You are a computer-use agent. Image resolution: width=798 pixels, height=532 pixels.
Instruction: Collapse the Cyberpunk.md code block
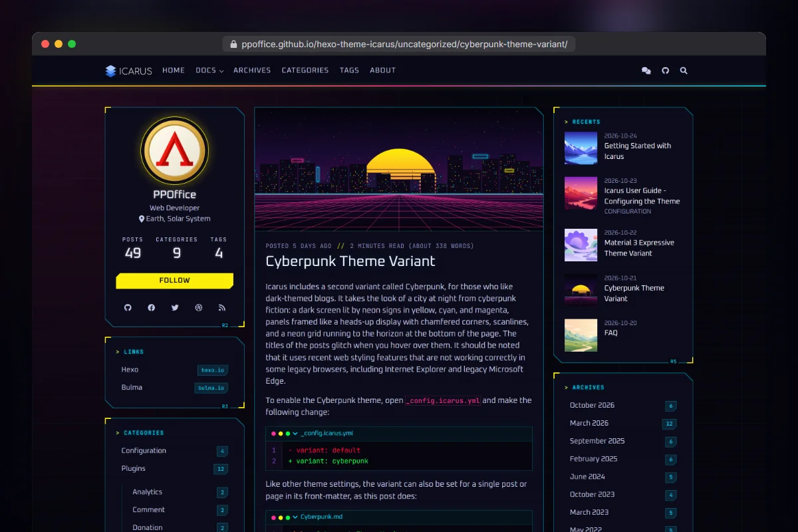pos(295,517)
